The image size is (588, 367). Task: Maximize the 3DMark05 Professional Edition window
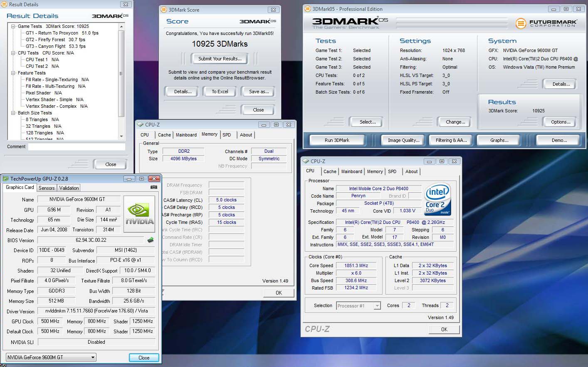coord(566,9)
